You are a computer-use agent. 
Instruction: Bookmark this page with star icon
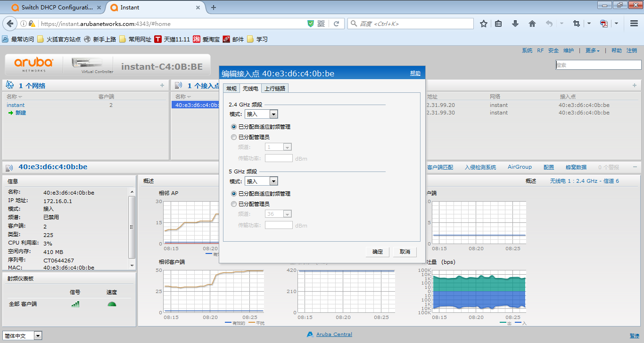[484, 24]
